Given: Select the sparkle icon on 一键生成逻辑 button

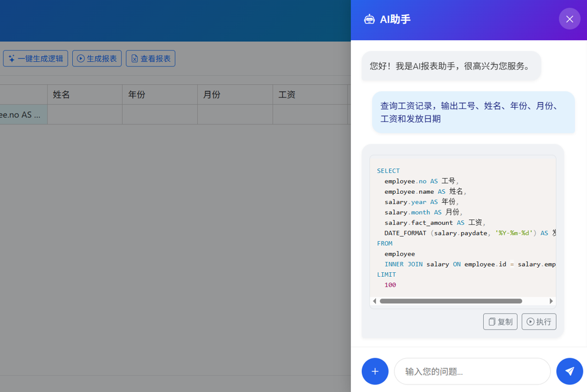Looking at the screenshot, I should point(11,58).
